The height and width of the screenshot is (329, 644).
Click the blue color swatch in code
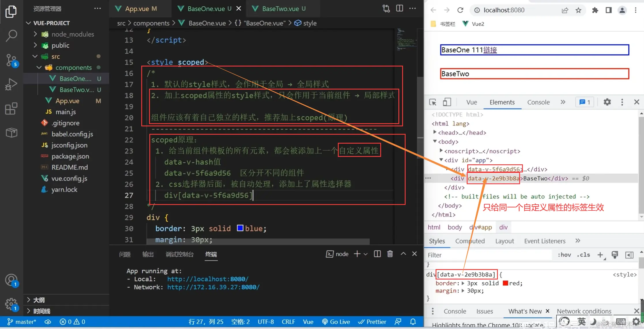point(240,228)
